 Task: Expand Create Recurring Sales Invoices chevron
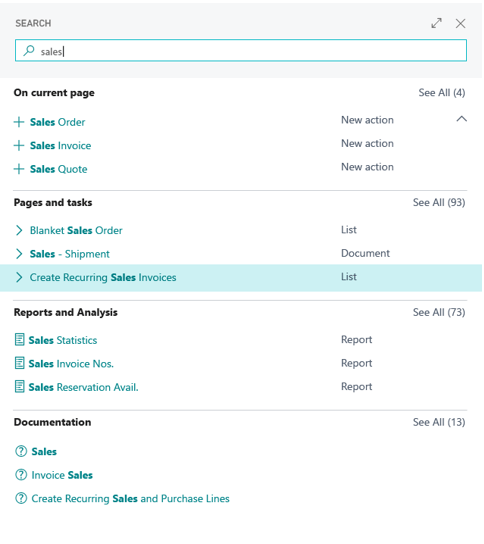(x=19, y=278)
